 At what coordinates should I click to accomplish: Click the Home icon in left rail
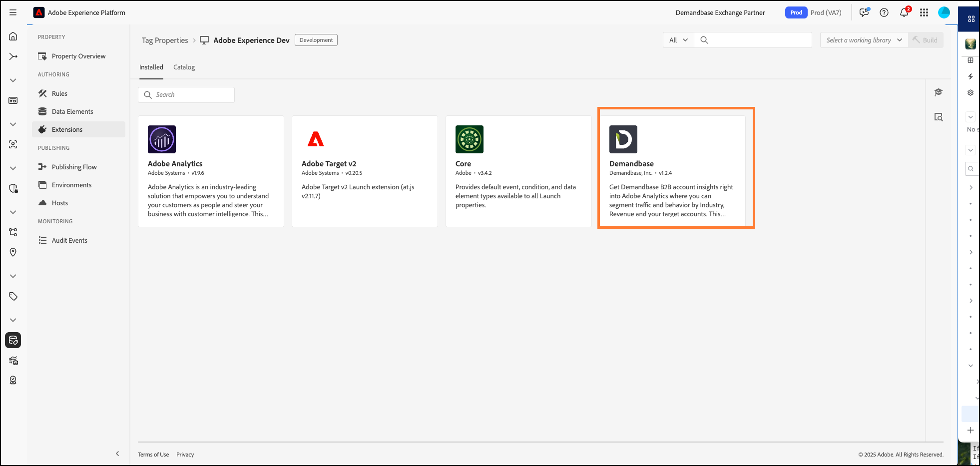pyautogui.click(x=13, y=36)
